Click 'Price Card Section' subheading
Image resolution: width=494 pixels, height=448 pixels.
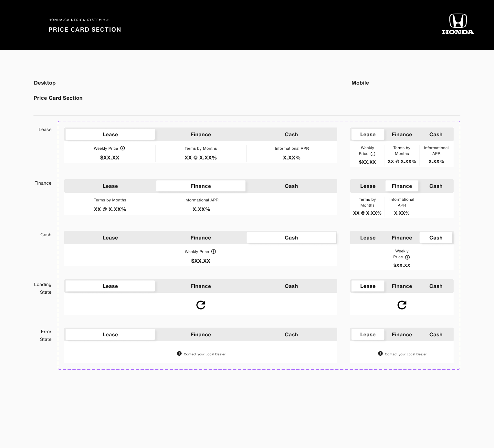[58, 98]
